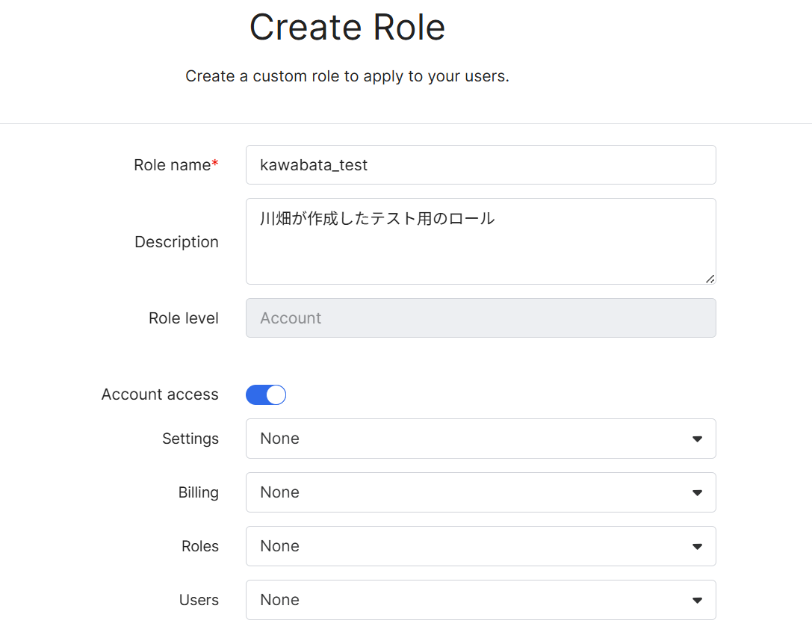Click the "Description" field label
This screenshot has width=812, height=644.
coord(176,242)
